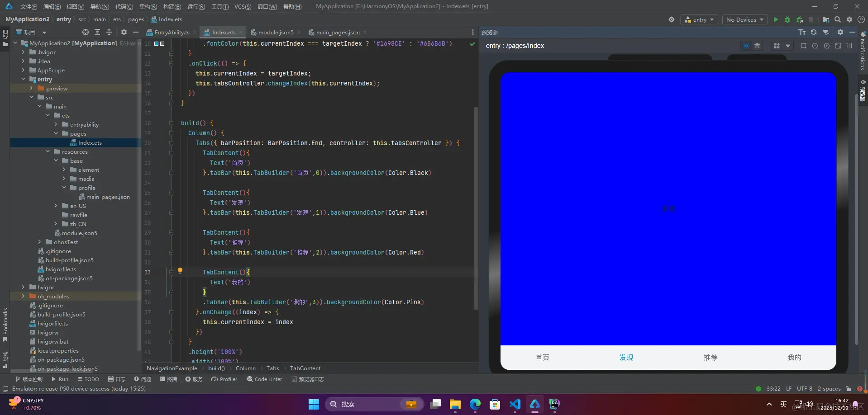Open Windows Start menu
Viewport: 868px width, 415px height.
314,404
